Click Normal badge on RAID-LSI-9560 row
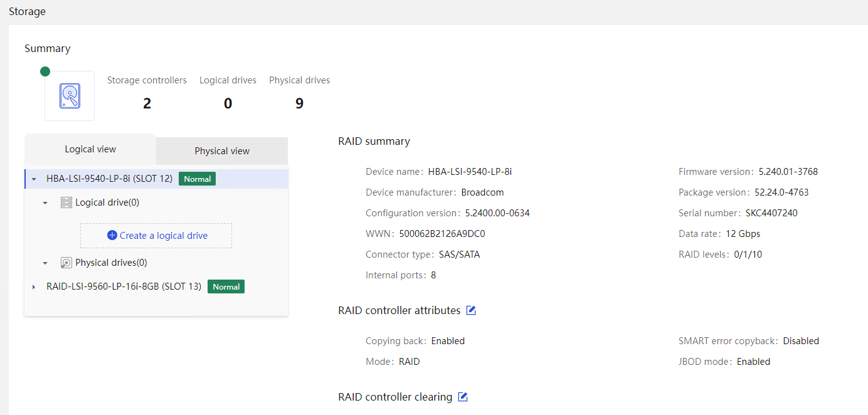The image size is (868, 415). click(226, 286)
